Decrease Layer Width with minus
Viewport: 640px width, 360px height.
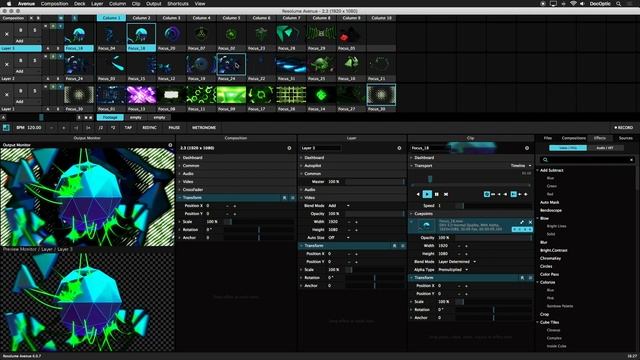click(x=349, y=222)
